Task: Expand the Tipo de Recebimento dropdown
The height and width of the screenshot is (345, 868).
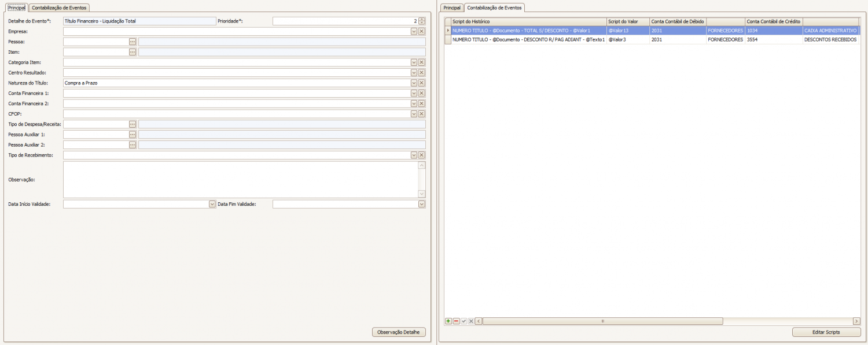Action: (414, 155)
